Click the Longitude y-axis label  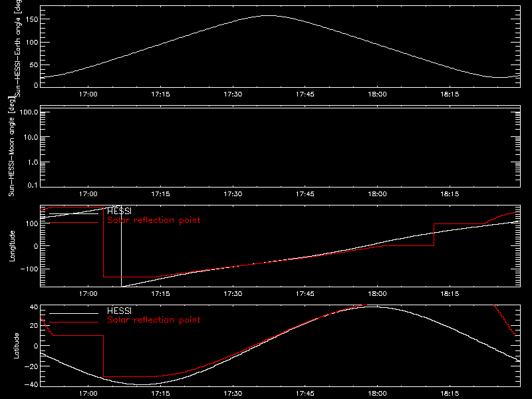tap(12, 246)
